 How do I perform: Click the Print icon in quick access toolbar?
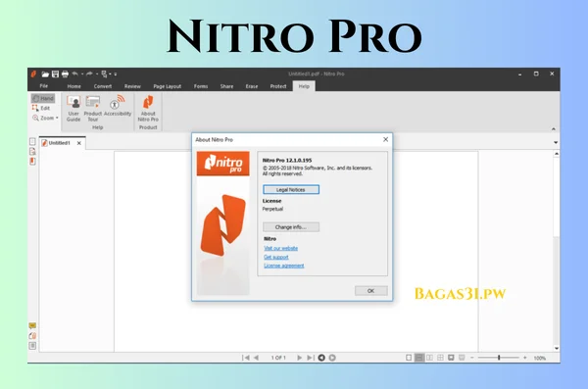[65, 73]
